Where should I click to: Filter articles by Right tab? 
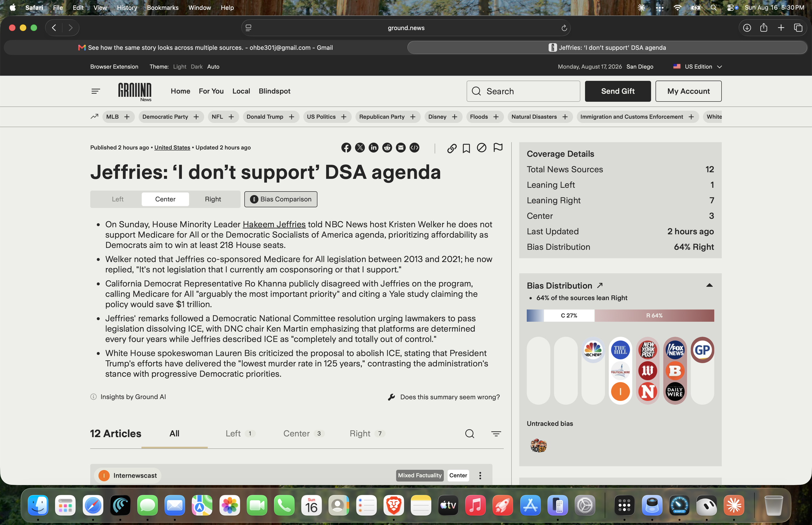pyautogui.click(x=367, y=434)
